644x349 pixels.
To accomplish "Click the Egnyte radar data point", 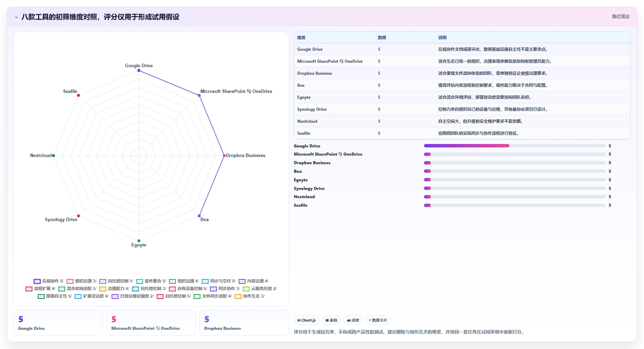I will (x=139, y=241).
